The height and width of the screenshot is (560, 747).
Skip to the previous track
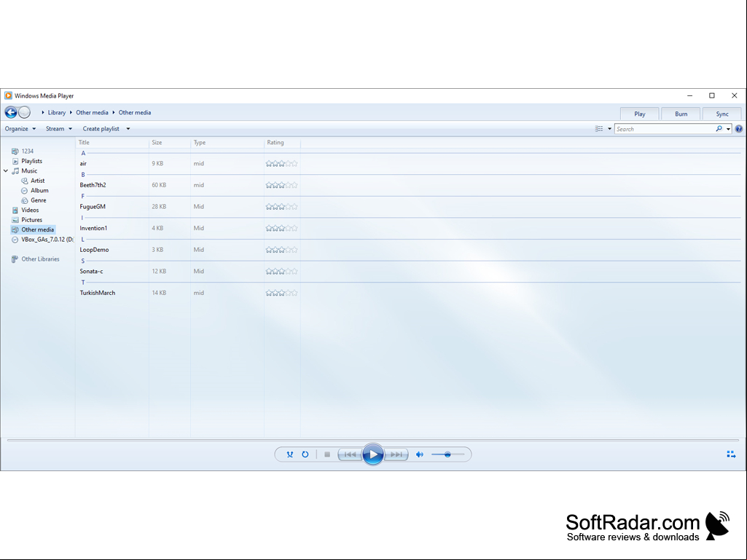(x=350, y=454)
